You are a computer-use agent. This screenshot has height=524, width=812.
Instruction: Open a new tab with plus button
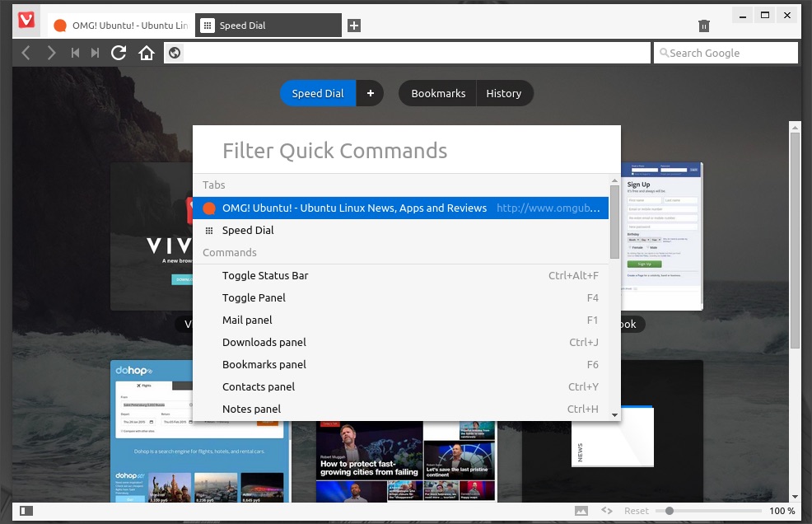coord(353,26)
